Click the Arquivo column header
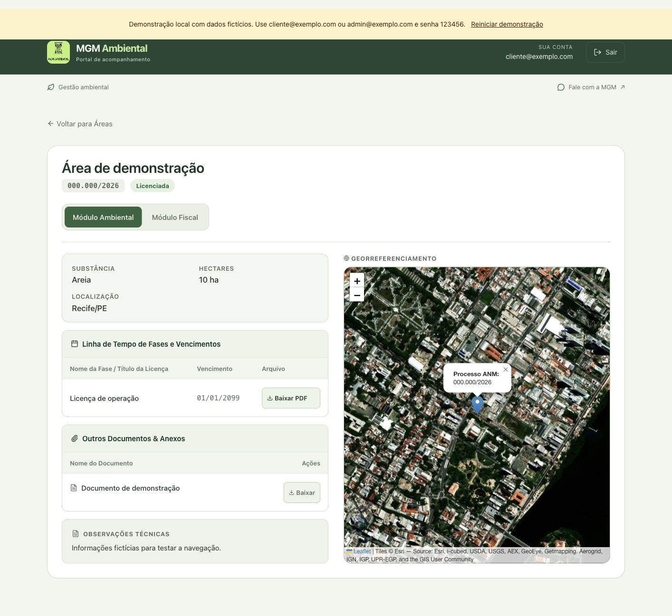The height and width of the screenshot is (616, 672). [x=273, y=369]
